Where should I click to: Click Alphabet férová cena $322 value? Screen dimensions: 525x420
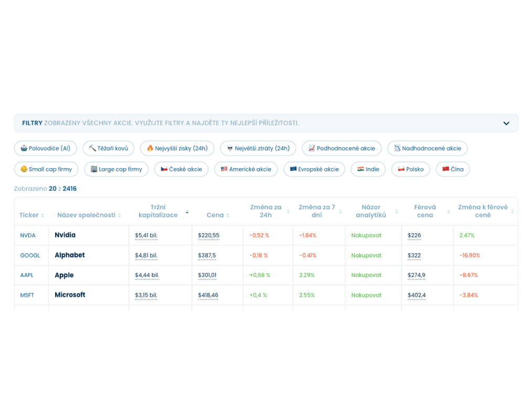414,256
